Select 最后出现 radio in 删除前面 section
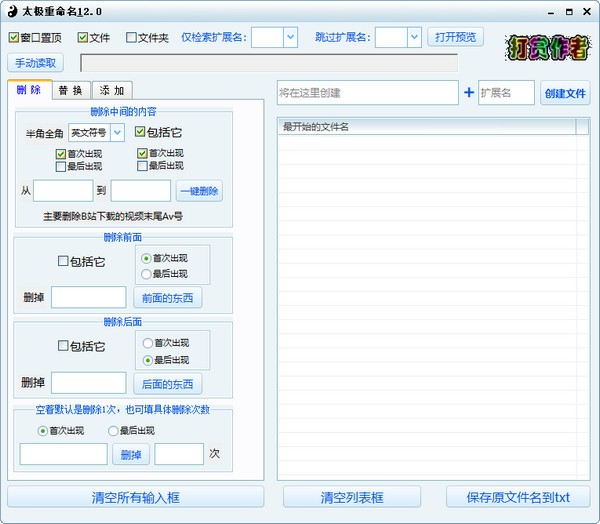This screenshot has width=600, height=524. pos(146,273)
